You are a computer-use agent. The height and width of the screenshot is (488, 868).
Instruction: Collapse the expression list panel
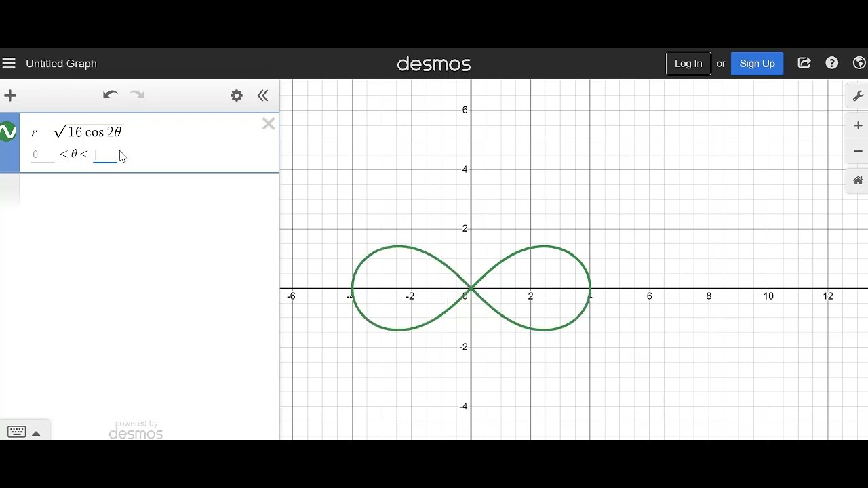pyautogui.click(x=263, y=96)
